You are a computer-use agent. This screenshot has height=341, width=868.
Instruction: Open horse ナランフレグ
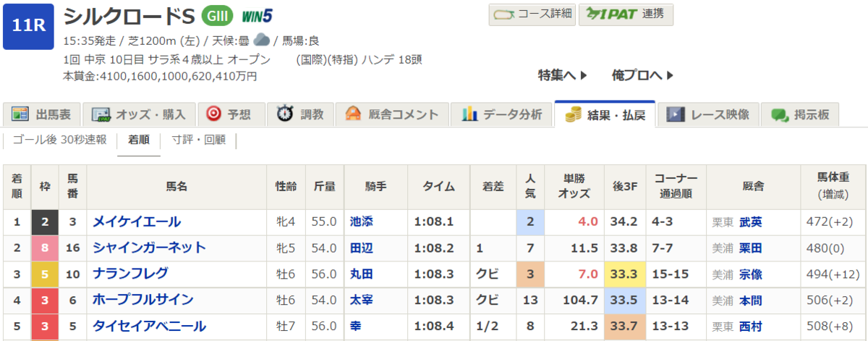coord(130,274)
